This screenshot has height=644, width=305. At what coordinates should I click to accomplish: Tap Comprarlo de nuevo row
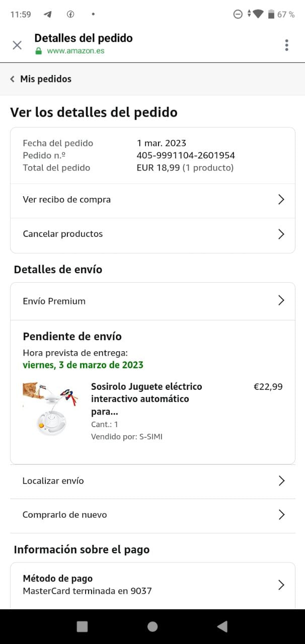coord(152,515)
